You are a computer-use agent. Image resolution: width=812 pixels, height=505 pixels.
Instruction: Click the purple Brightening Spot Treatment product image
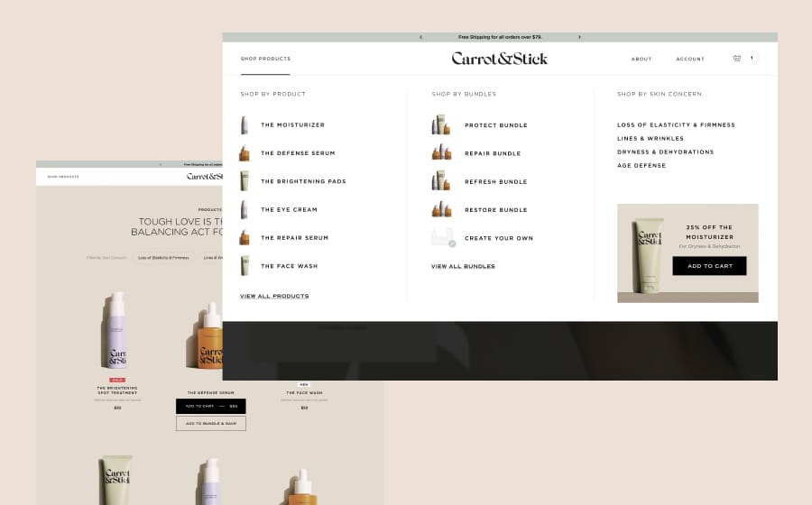(117, 330)
